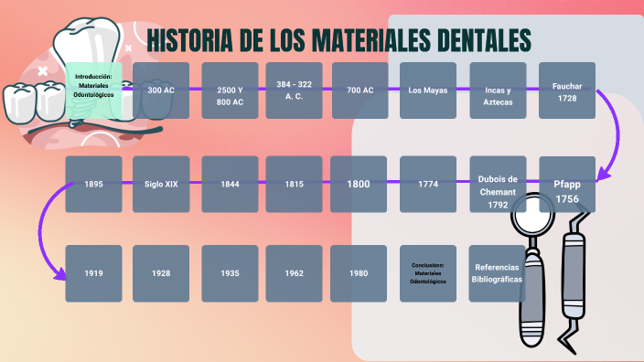The height and width of the screenshot is (362, 644).
Task: Open the Referencias Bibliográficas tile
Action: 497,273
